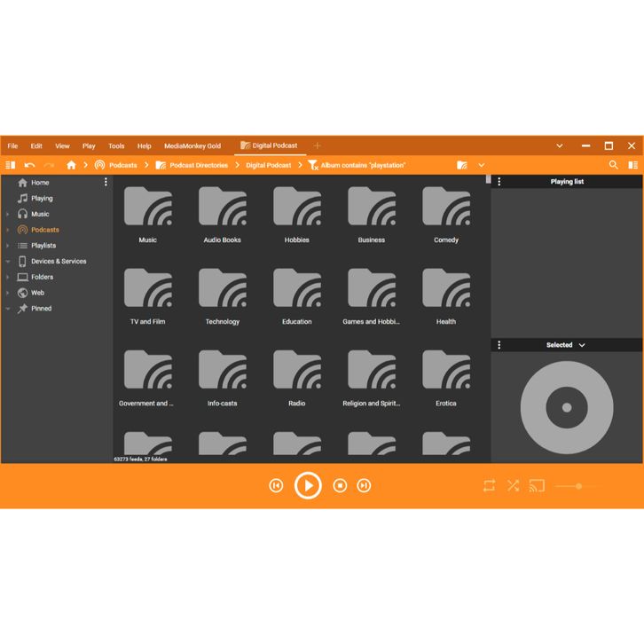Viewport: 644px width, 644px height.
Task: Toggle repeat playback mode
Action: pyautogui.click(x=489, y=485)
